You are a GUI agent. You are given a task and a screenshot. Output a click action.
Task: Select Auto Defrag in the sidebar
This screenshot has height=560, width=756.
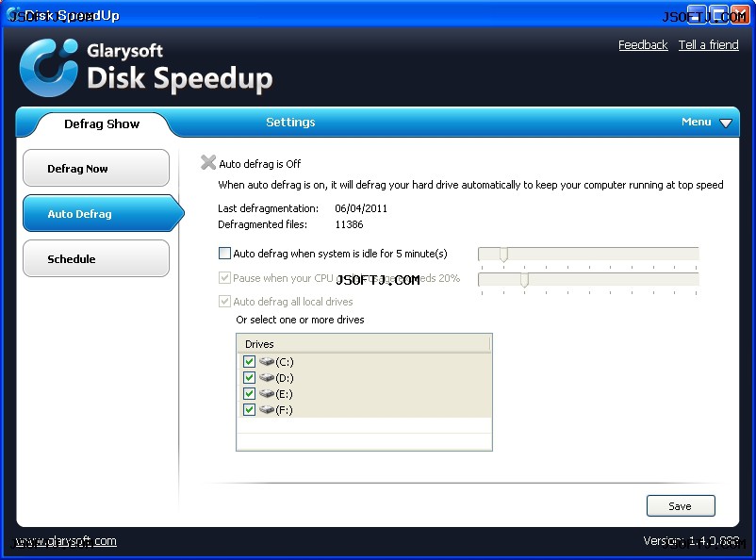point(103,214)
